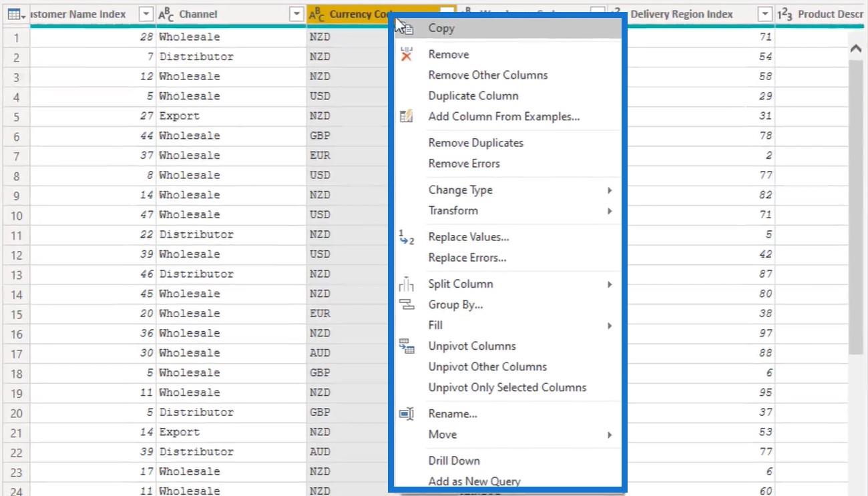Select Remove Other Columns
Screen dimensions: 868x496
pos(507,75)
